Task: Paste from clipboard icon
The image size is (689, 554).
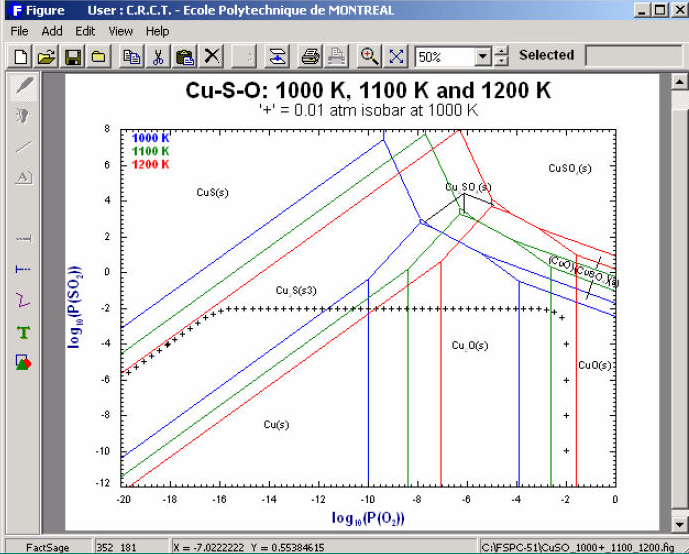Action: (185, 57)
